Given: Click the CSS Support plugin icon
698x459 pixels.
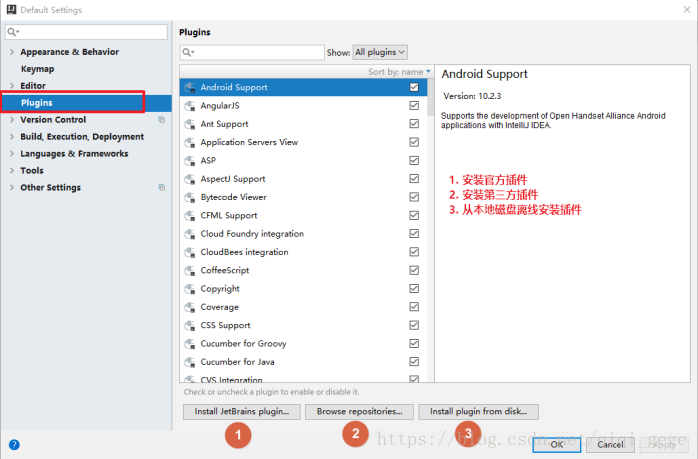Looking at the screenshot, I should point(190,325).
